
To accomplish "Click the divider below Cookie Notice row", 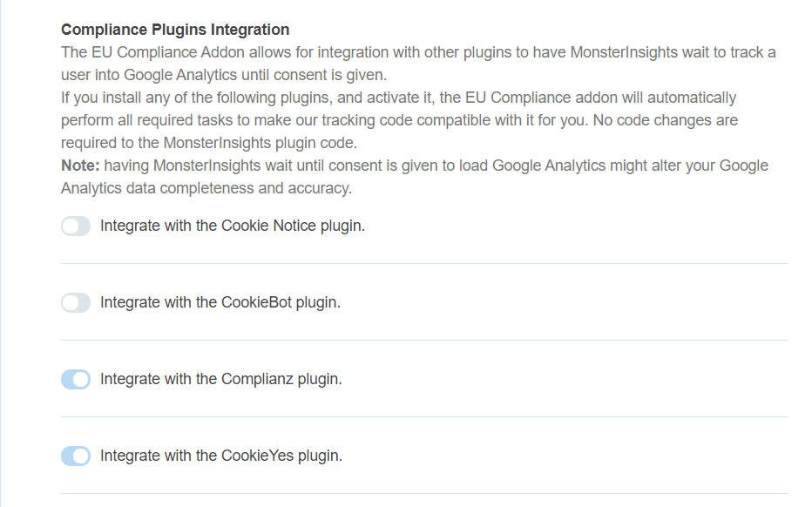I will tap(422, 260).
